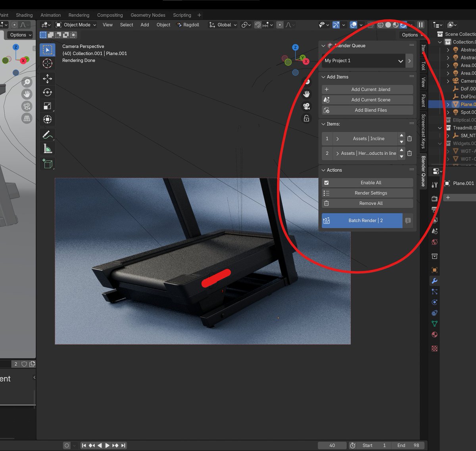The width and height of the screenshot is (476, 451).
Task: Open the Texture checkerboard tab icon
Action: tap(434, 349)
